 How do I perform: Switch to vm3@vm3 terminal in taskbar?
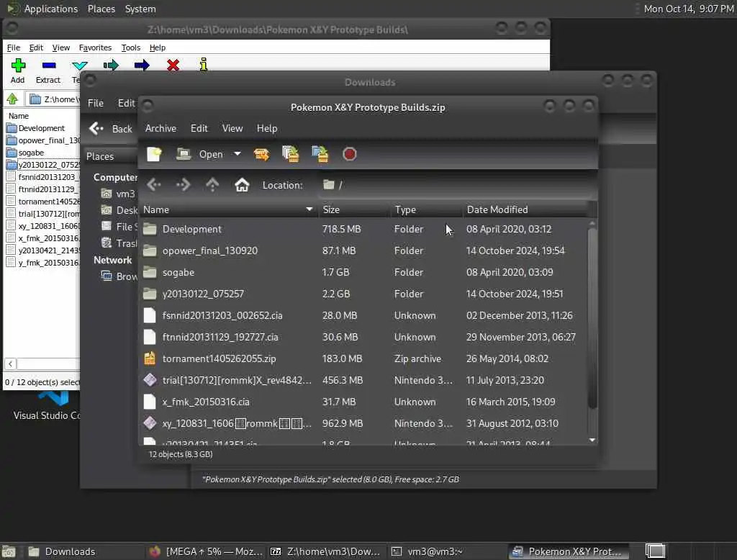pos(446,551)
